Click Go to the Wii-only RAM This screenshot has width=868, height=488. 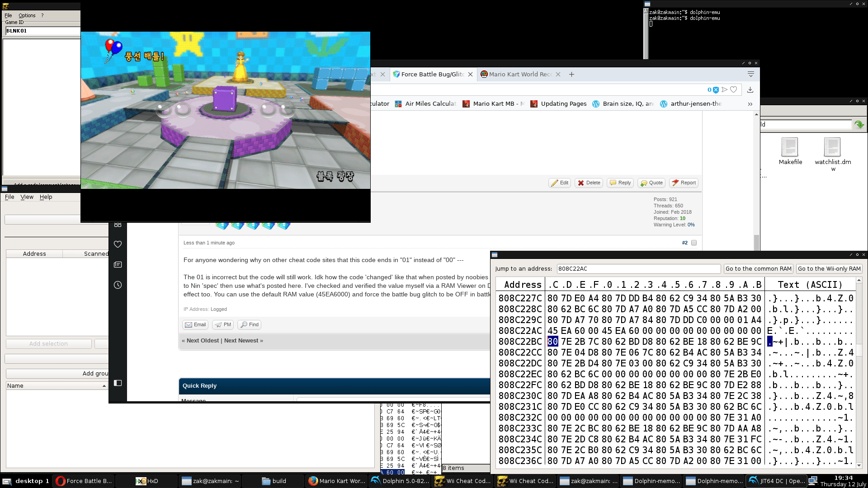tap(829, 269)
